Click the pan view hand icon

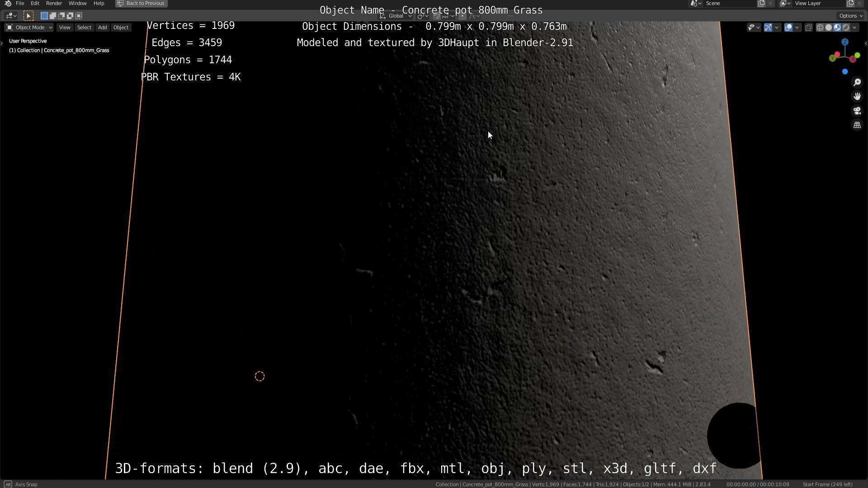click(857, 97)
